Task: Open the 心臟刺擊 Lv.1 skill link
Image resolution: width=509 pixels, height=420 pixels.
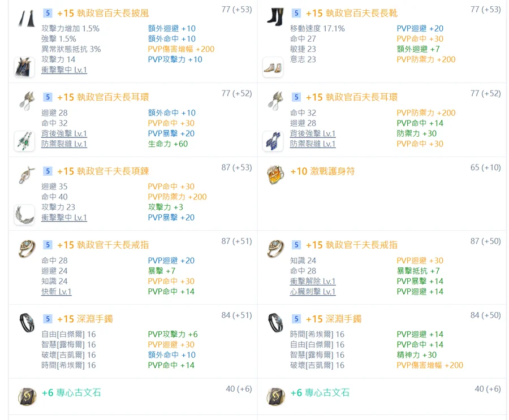Action: [x=313, y=292]
